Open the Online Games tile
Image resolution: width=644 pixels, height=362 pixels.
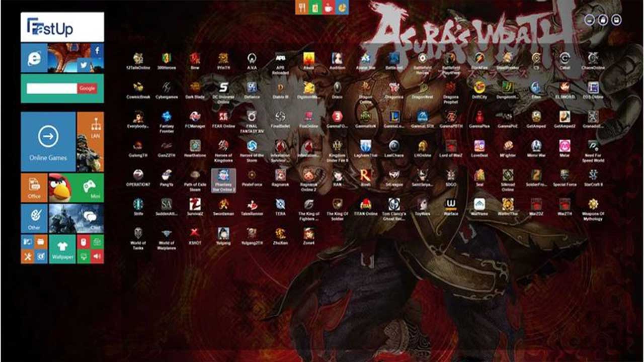coord(48,141)
